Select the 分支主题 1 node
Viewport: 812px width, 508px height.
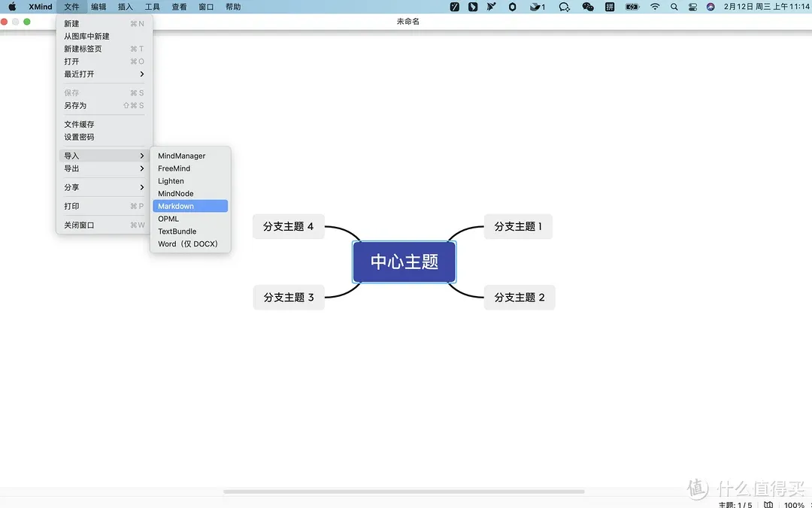pos(518,226)
